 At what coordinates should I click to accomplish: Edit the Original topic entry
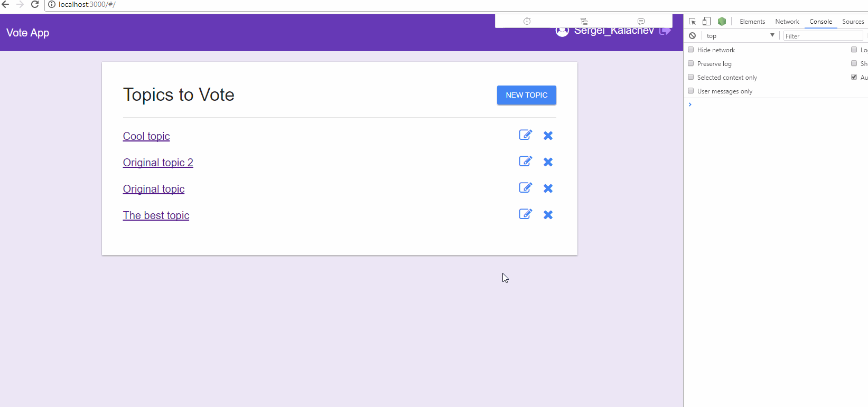click(525, 188)
